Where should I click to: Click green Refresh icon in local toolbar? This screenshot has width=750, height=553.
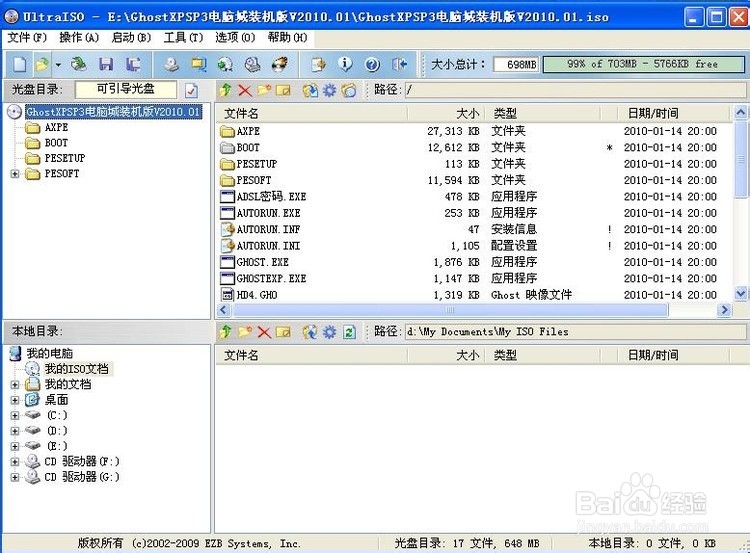349,332
